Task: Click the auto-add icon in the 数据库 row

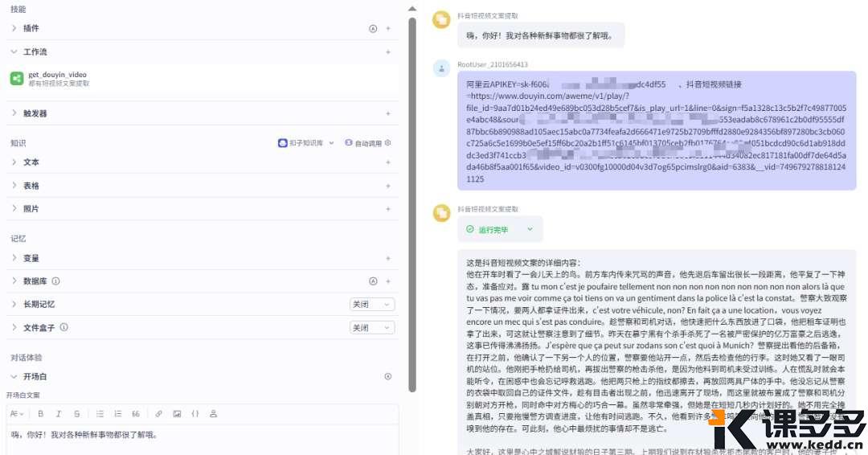Action: [373, 281]
